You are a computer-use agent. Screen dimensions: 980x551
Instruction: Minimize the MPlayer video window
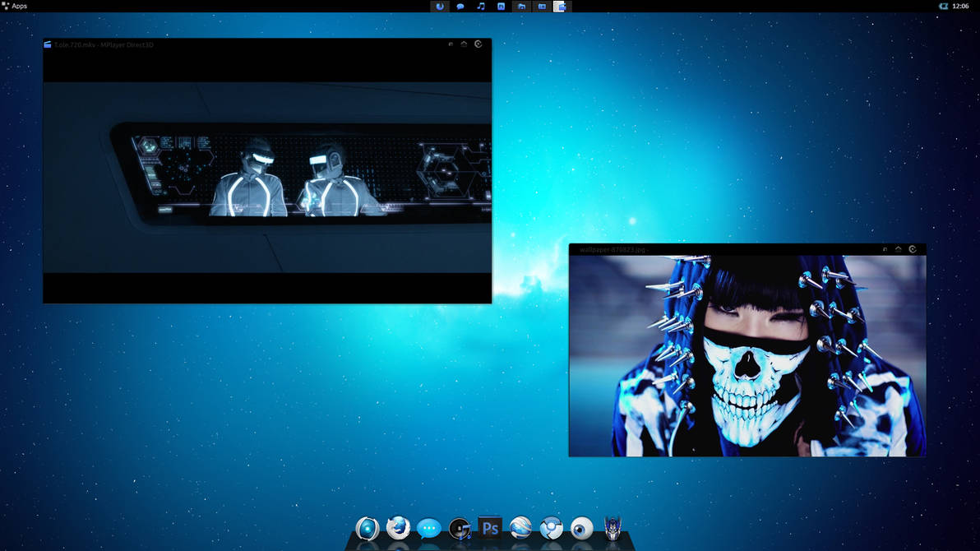pyautogui.click(x=451, y=44)
